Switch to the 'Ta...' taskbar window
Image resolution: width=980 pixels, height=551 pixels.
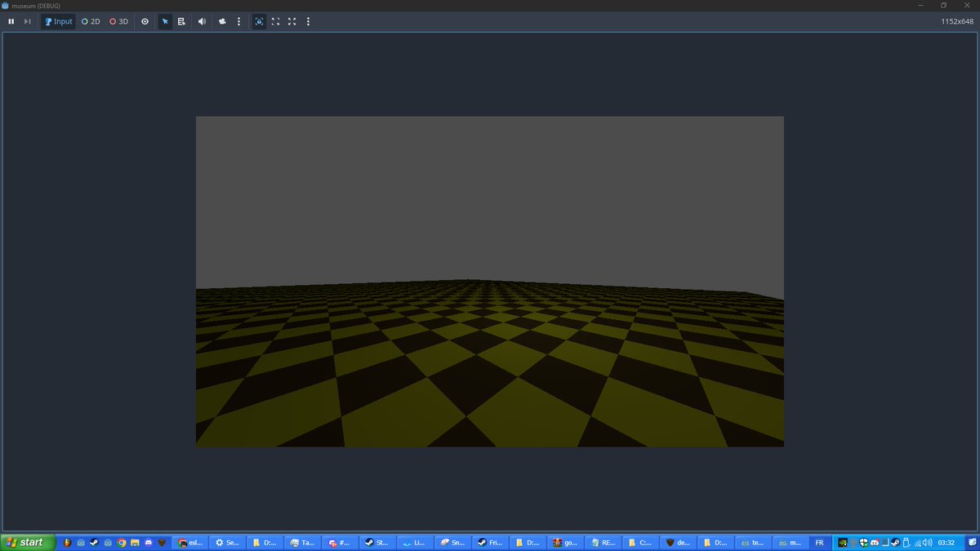302,542
